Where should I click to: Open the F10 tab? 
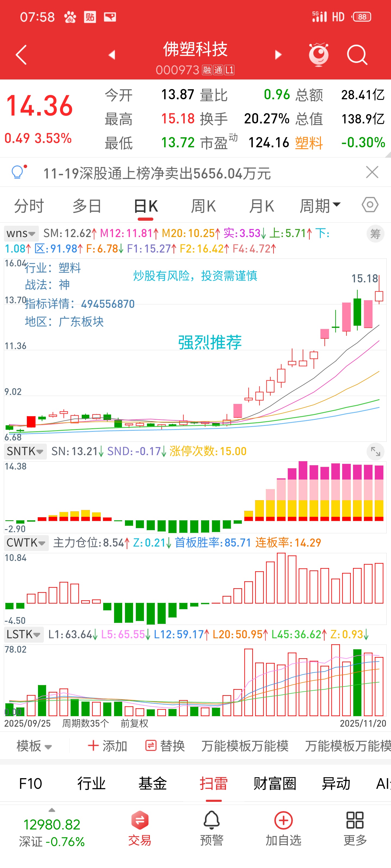(30, 784)
